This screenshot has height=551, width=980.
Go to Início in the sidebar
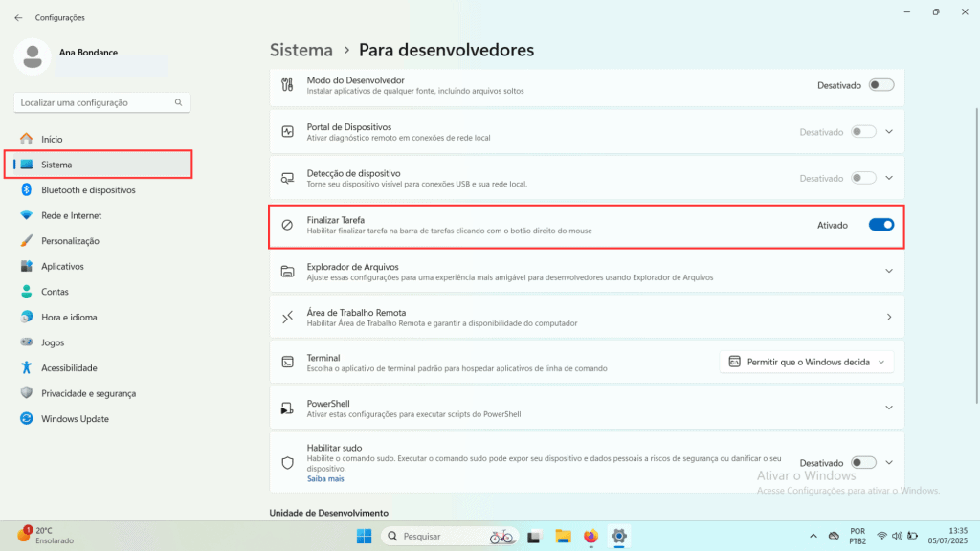pos(101,139)
